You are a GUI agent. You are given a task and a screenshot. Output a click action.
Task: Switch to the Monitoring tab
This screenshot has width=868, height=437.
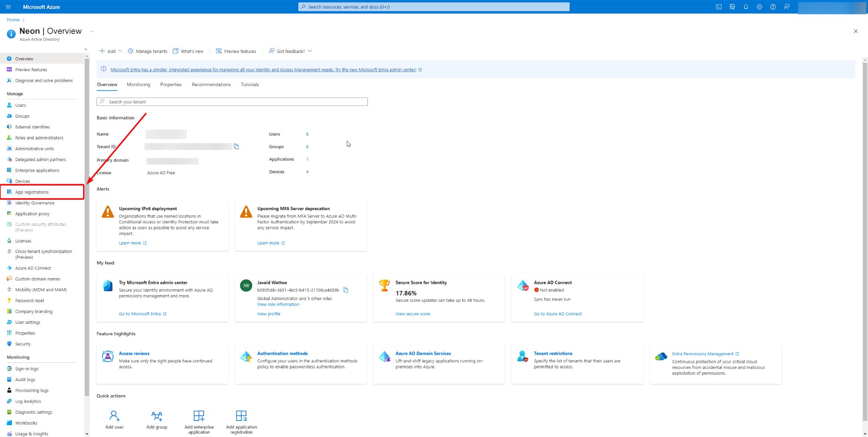(x=139, y=85)
